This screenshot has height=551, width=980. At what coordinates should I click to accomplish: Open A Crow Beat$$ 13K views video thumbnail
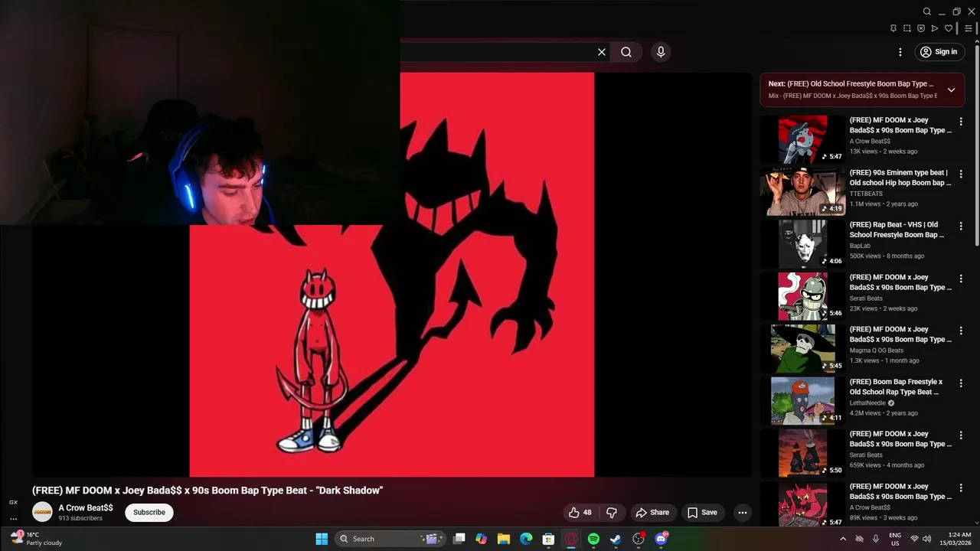[x=802, y=139]
